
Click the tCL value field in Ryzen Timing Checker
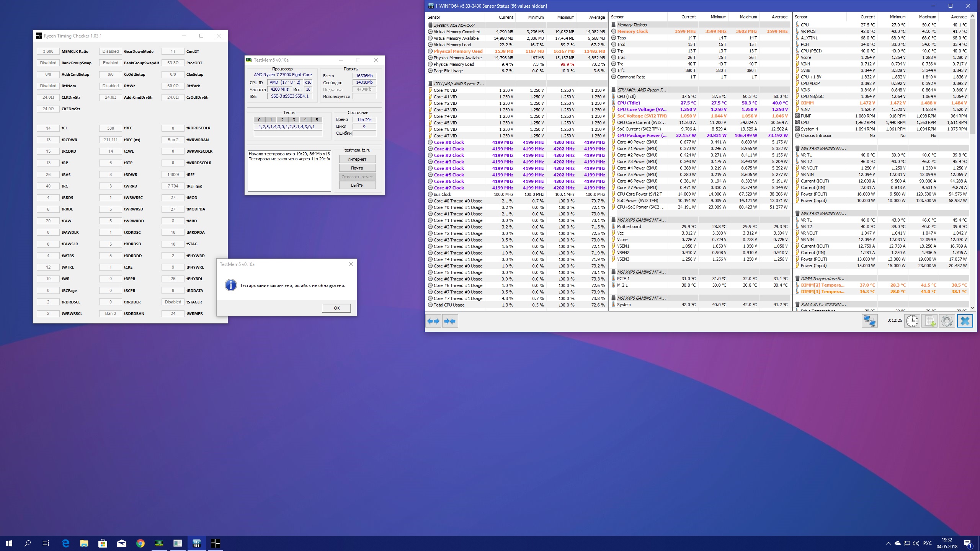pyautogui.click(x=48, y=128)
